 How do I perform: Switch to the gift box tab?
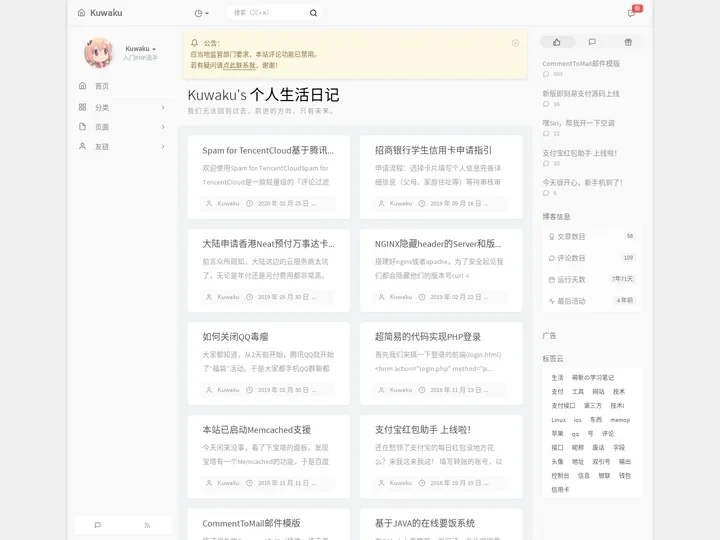tap(628, 42)
